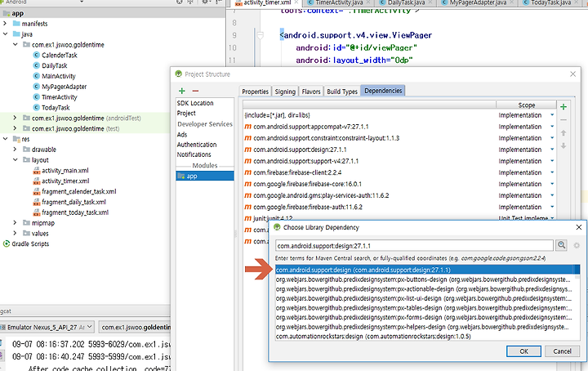The image size is (588, 371).
Task: Expand the manifests folder
Action: [5, 24]
